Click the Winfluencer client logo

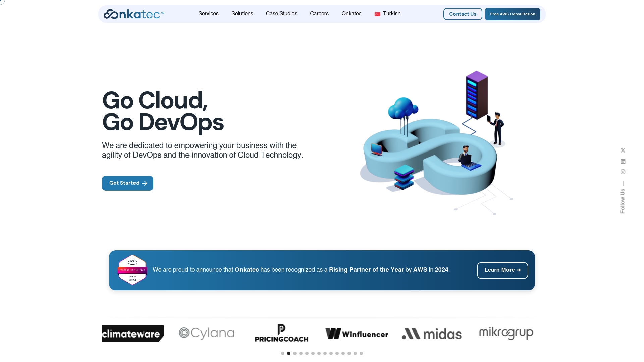[x=357, y=334]
